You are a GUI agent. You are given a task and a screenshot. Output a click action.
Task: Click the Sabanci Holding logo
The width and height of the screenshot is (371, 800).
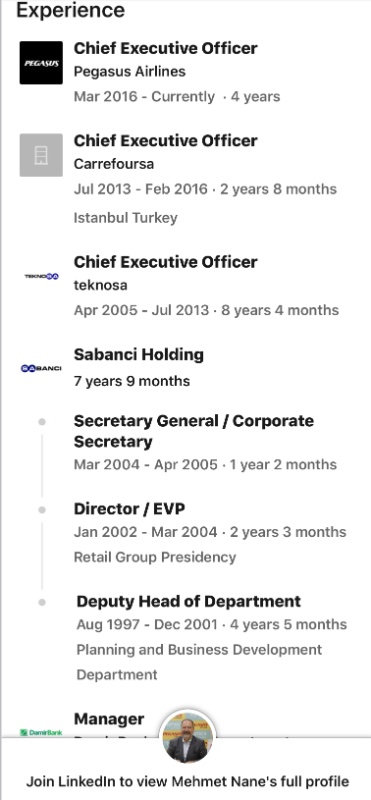(41, 368)
